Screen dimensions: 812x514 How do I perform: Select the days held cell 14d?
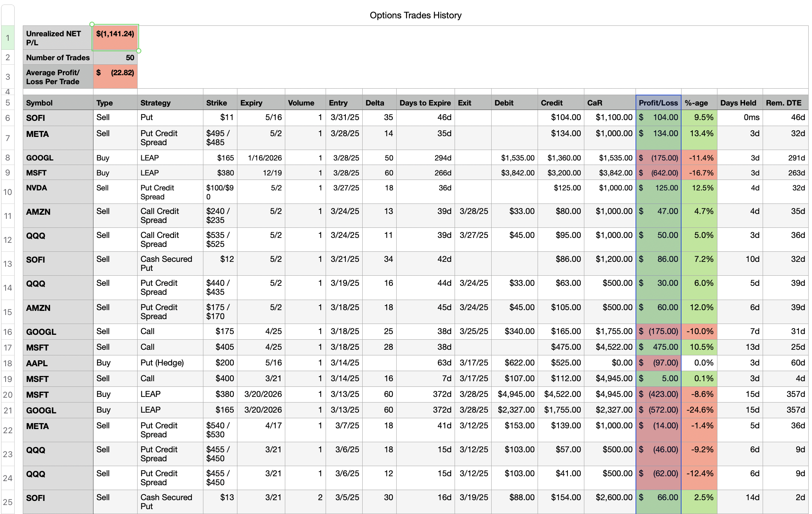click(x=740, y=502)
